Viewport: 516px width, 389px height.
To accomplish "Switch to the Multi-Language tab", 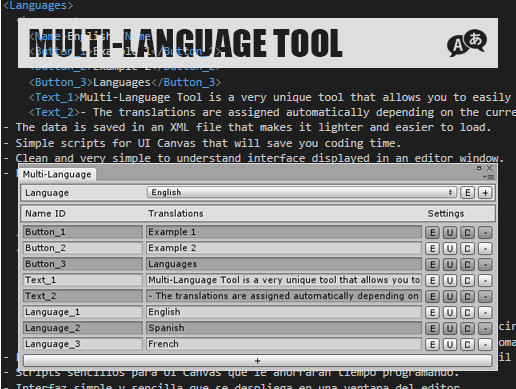I will [57, 174].
